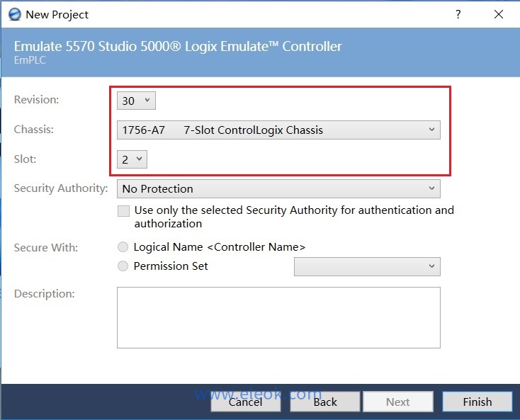Image resolution: width=520 pixels, height=420 pixels.
Task: Click the greyed-out Next button
Action: 397,402
